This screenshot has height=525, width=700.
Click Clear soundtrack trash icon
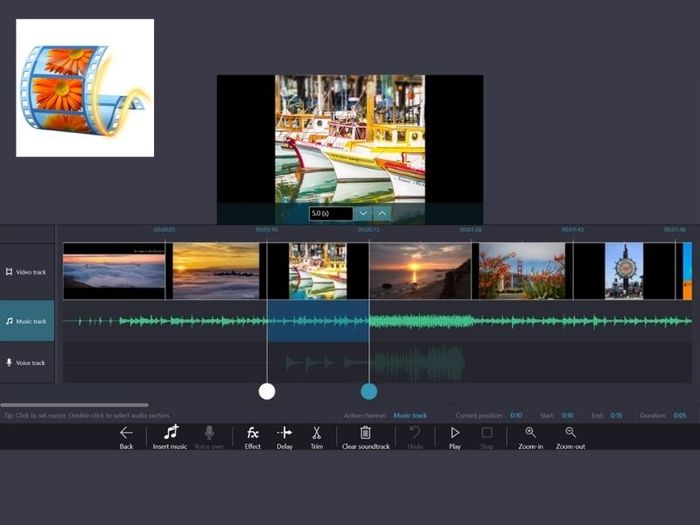tap(365, 432)
